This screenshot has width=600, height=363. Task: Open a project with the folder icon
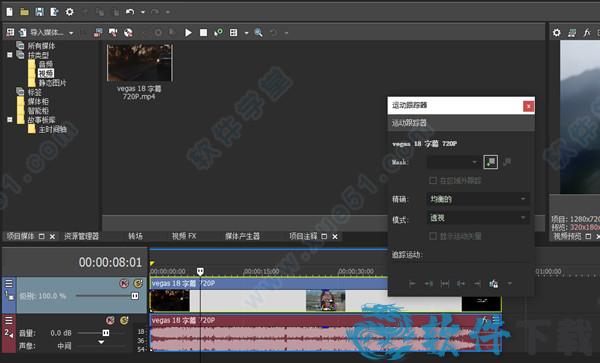click(x=24, y=12)
